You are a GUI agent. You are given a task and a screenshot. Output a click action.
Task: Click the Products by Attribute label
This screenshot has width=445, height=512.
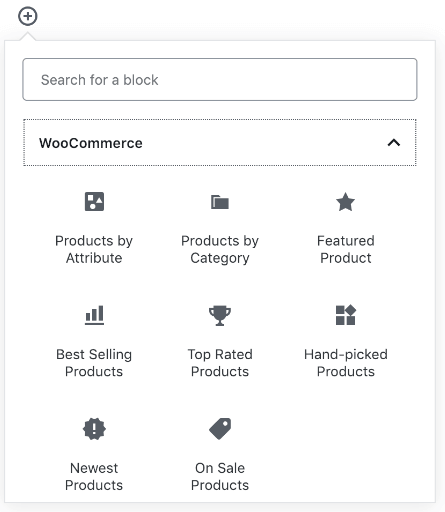coord(94,249)
